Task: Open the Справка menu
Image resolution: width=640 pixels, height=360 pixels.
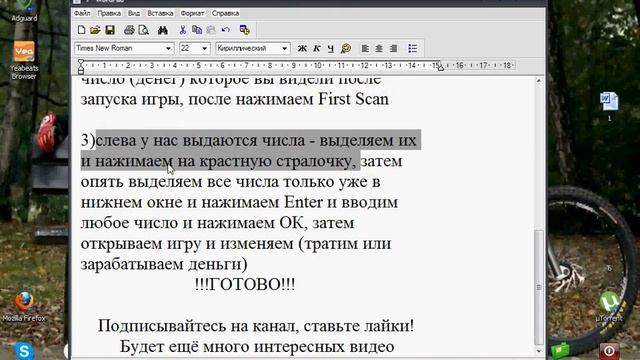Action: (225, 13)
